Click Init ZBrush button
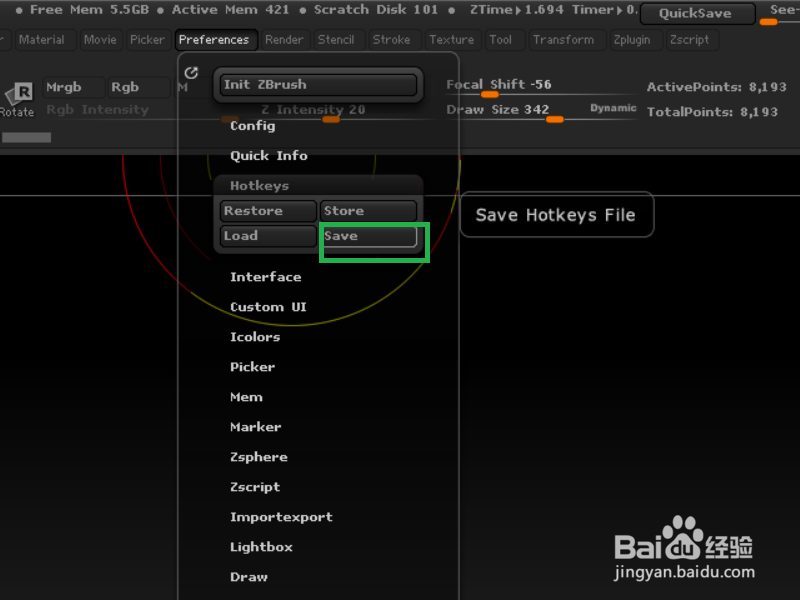This screenshot has width=800, height=600. pos(318,85)
